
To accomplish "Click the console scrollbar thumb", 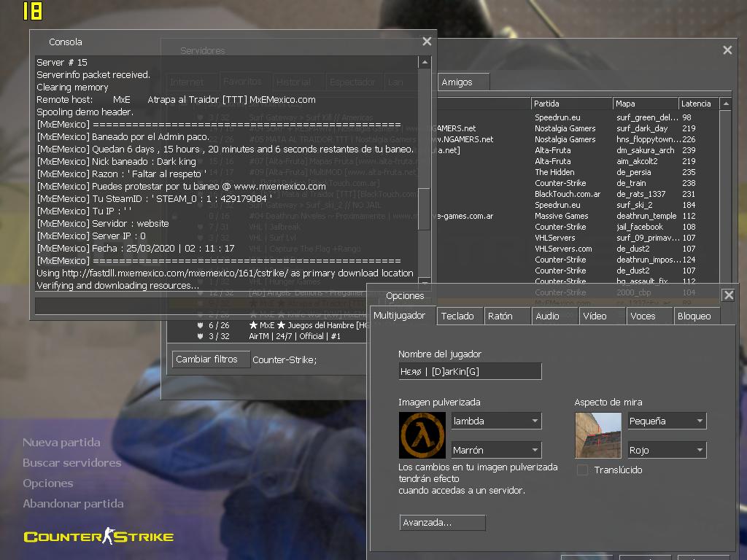I will 424,209.
